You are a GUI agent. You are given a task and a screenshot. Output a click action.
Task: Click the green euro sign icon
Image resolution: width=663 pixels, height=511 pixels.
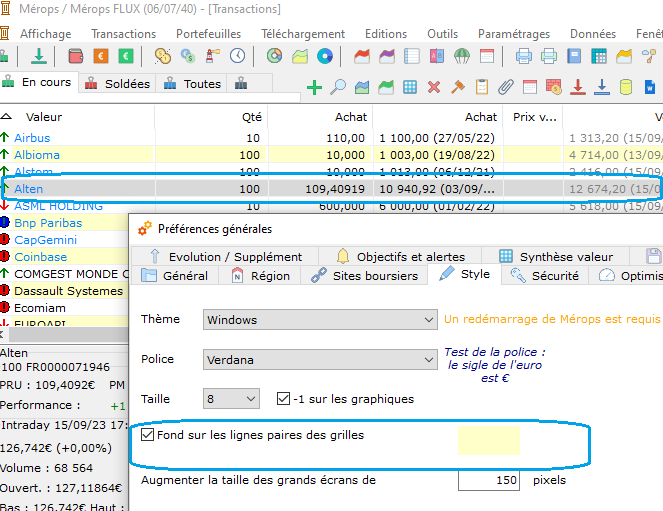click(126, 56)
